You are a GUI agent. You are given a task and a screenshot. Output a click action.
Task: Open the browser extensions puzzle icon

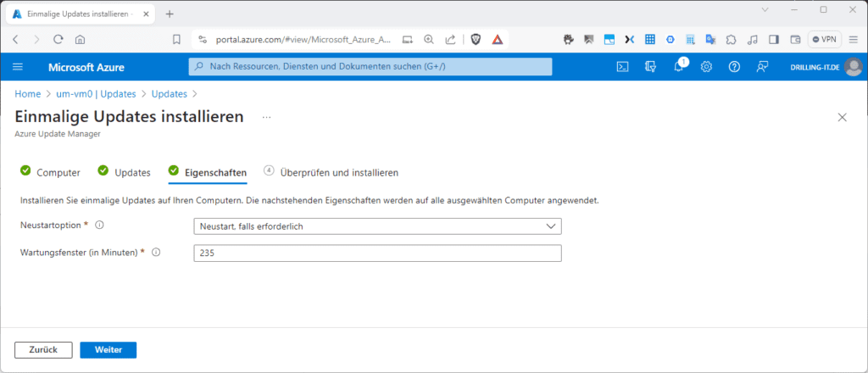click(x=732, y=39)
